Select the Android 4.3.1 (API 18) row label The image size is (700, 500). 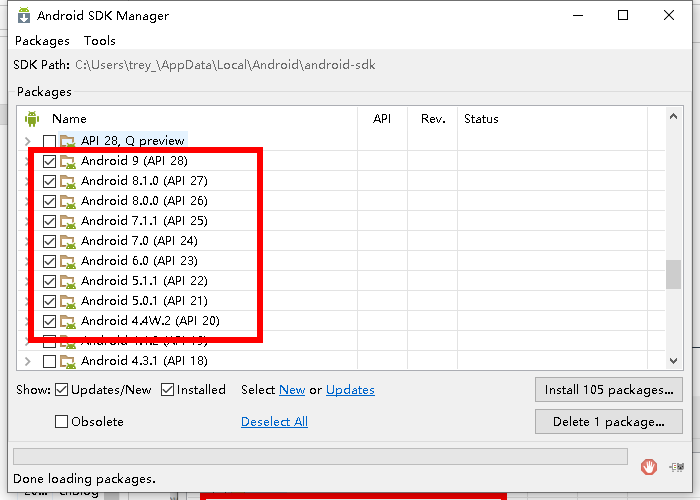click(x=144, y=361)
